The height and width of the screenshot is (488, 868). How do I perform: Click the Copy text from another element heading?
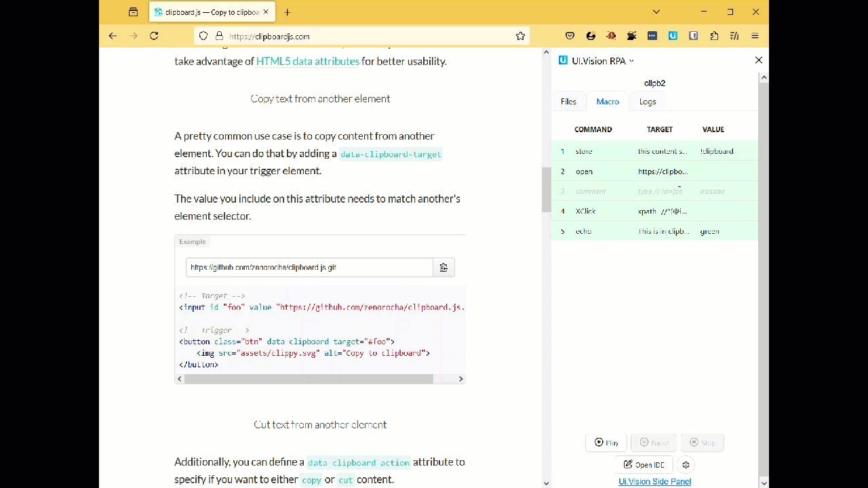coord(320,99)
